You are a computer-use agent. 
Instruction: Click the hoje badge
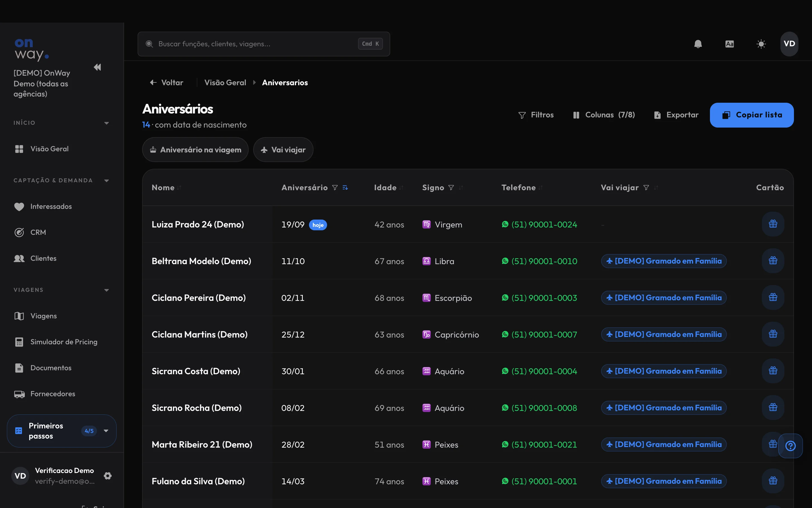[x=318, y=225]
